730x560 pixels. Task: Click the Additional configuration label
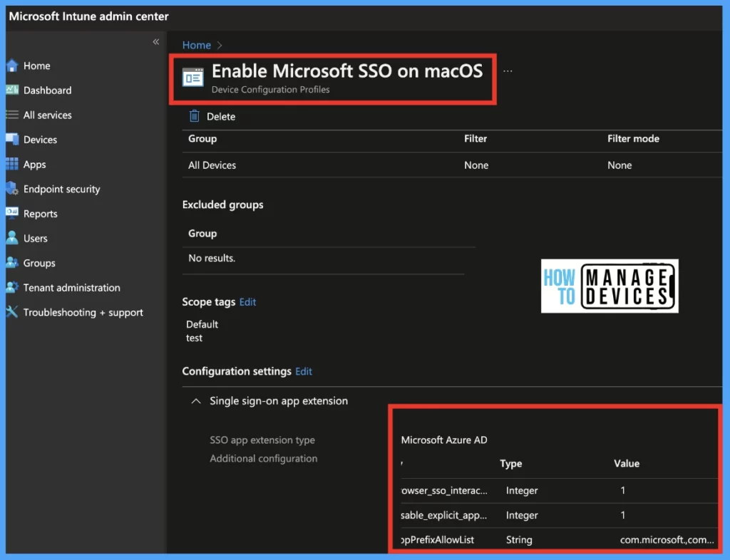(x=264, y=459)
